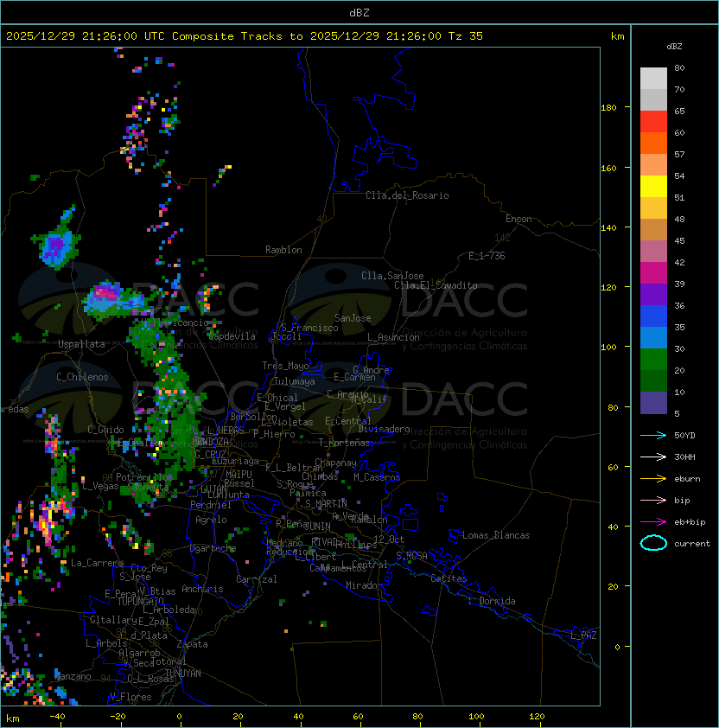The height and width of the screenshot is (728, 719).
Task: Select the purple 39-36 dBZ swatch
Action: coord(653,294)
